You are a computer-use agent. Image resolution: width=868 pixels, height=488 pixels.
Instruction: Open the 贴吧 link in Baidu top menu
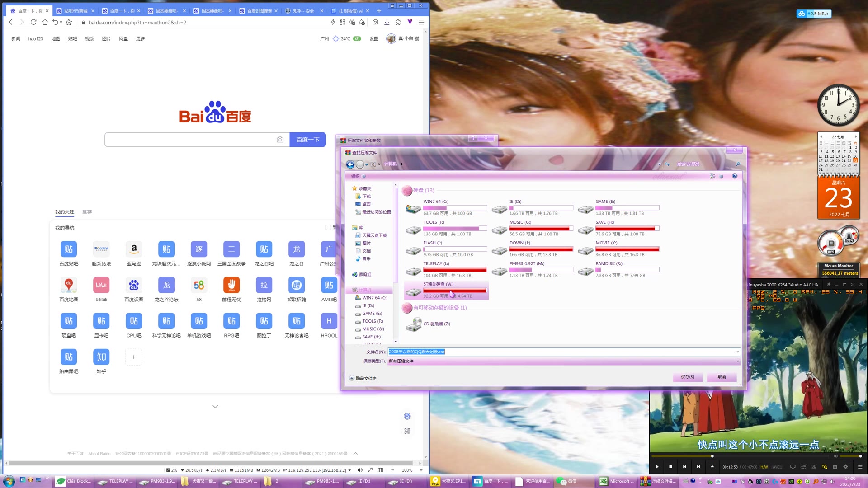coord(72,39)
